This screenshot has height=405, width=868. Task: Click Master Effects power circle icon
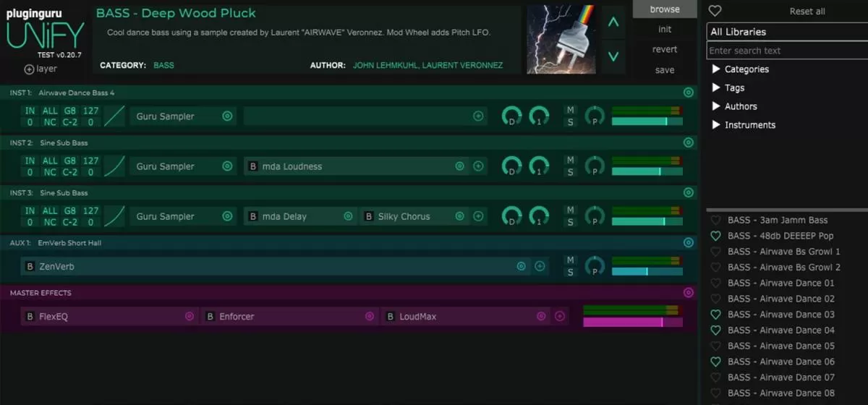click(x=689, y=292)
